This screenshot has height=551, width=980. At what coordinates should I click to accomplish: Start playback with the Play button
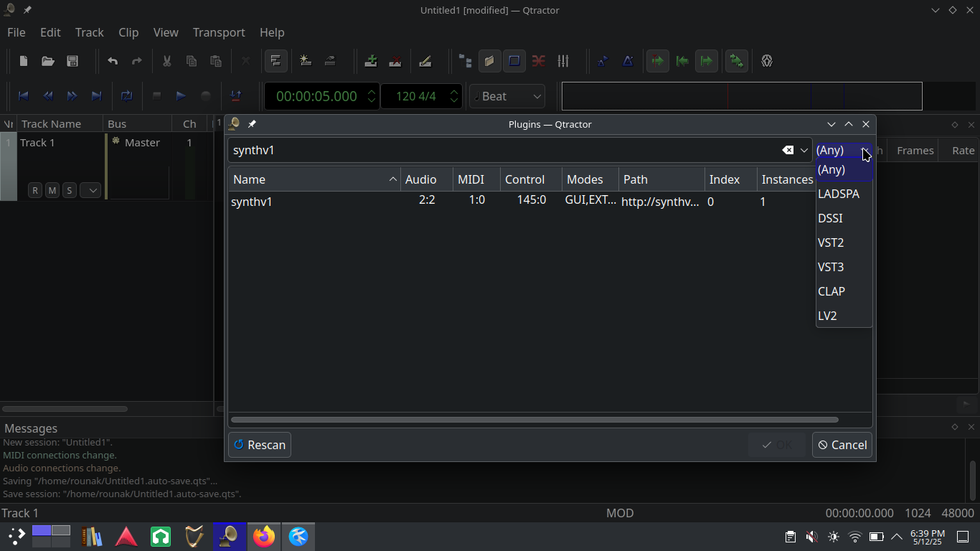(181, 96)
